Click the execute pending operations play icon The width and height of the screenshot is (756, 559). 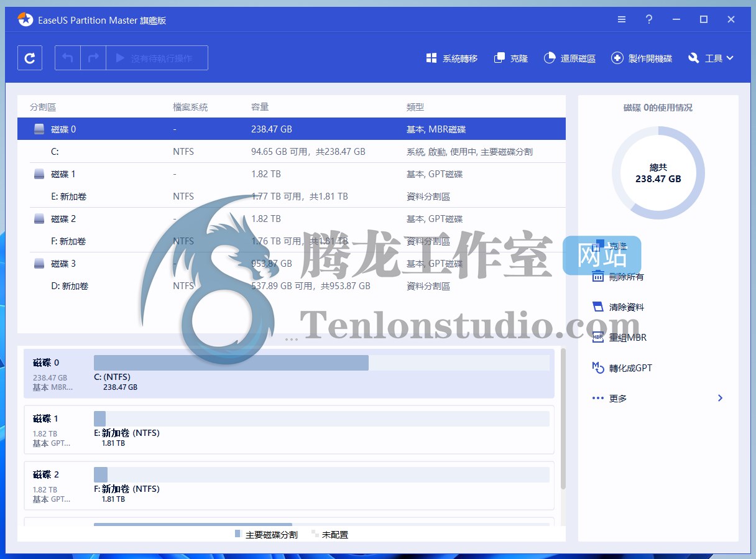point(120,58)
